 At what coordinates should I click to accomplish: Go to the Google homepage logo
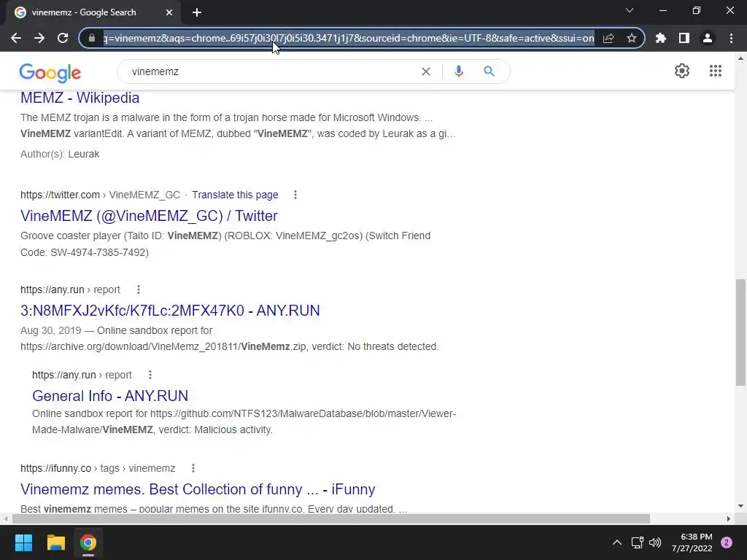coord(50,72)
